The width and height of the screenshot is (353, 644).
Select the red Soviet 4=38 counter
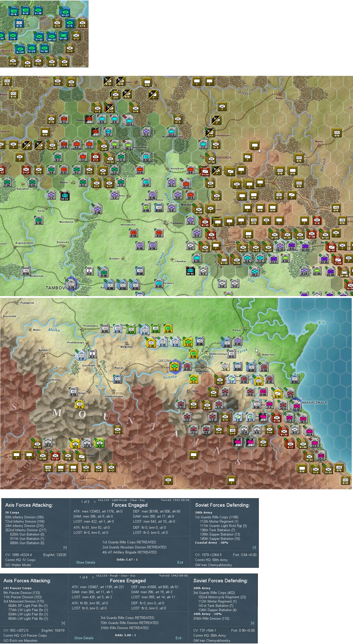pos(277,418)
